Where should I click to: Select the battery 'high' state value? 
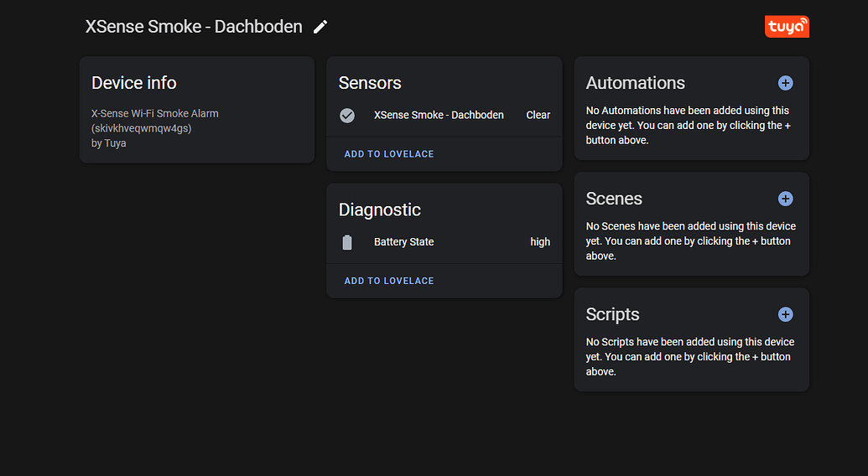click(x=540, y=242)
